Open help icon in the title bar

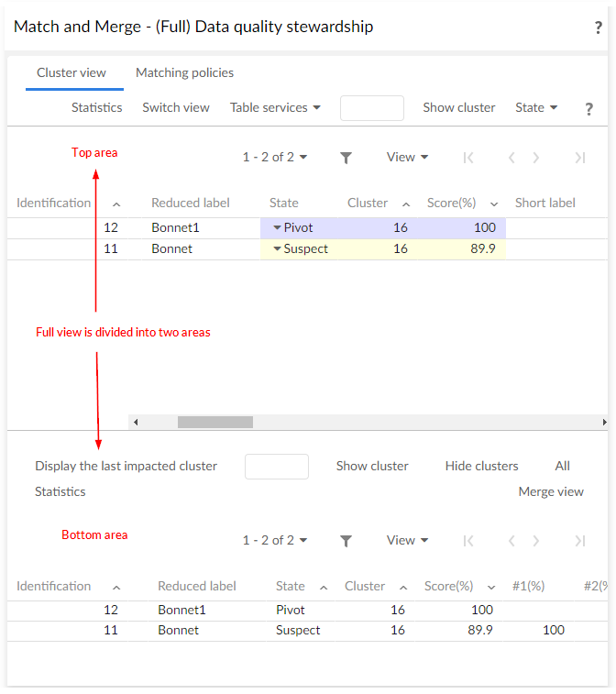click(599, 28)
